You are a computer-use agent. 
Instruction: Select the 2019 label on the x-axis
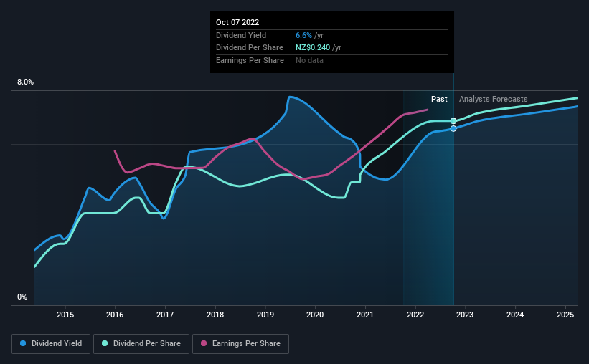click(265, 315)
